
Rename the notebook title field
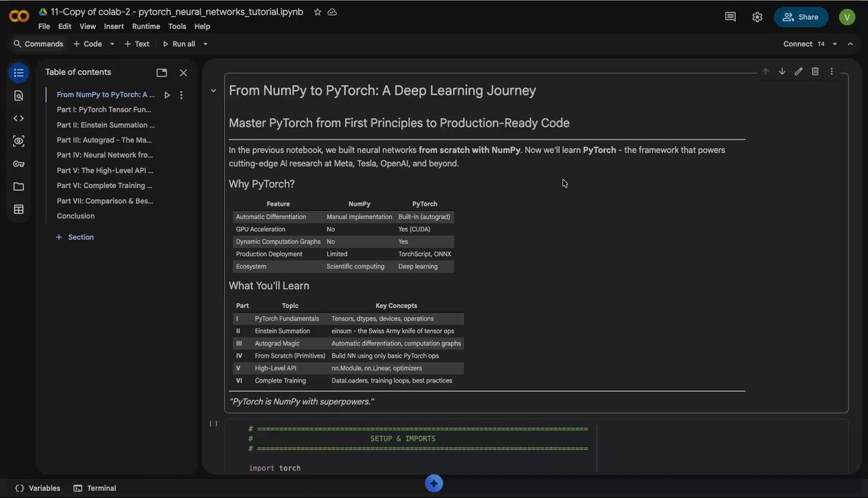click(x=177, y=12)
